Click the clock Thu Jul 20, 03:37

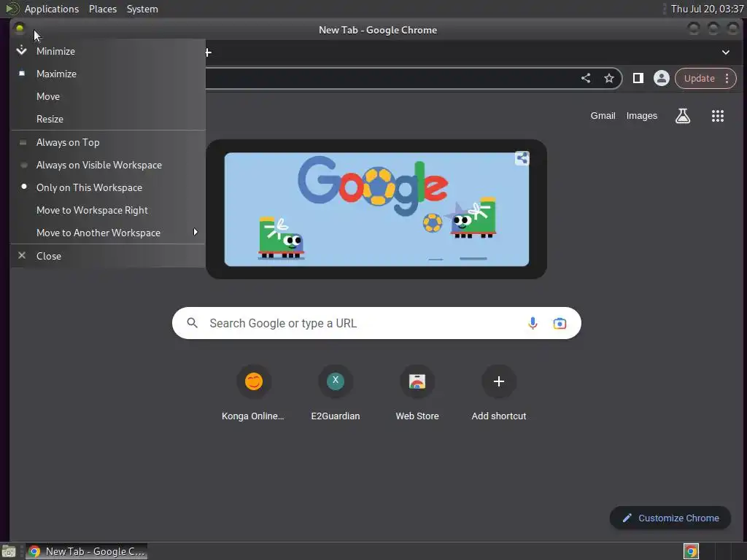[707, 9]
